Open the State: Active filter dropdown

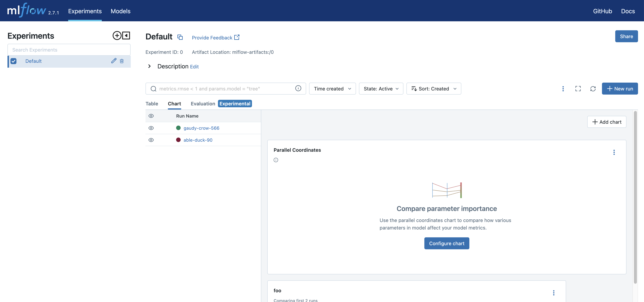[x=381, y=89]
